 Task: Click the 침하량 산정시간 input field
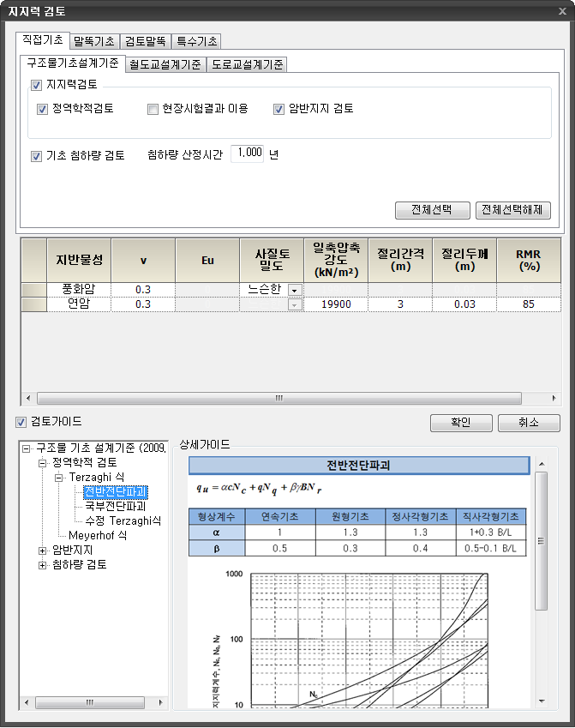coord(248,154)
